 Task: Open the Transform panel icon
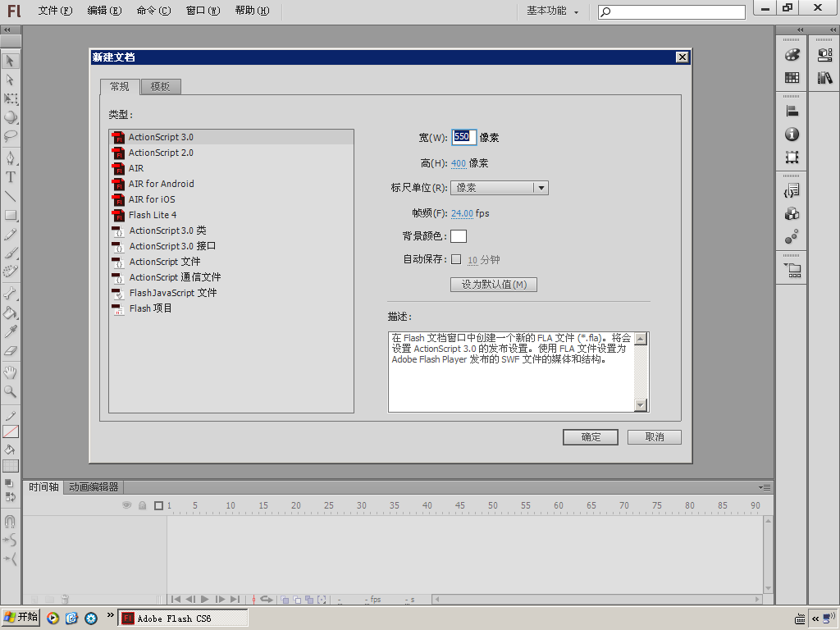(x=792, y=157)
